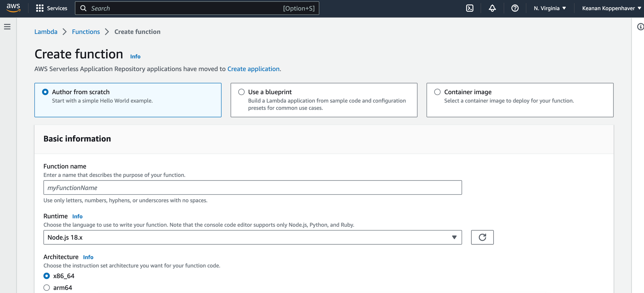This screenshot has height=293, width=644.
Task: Open Info next to Runtime
Action: coord(77,216)
